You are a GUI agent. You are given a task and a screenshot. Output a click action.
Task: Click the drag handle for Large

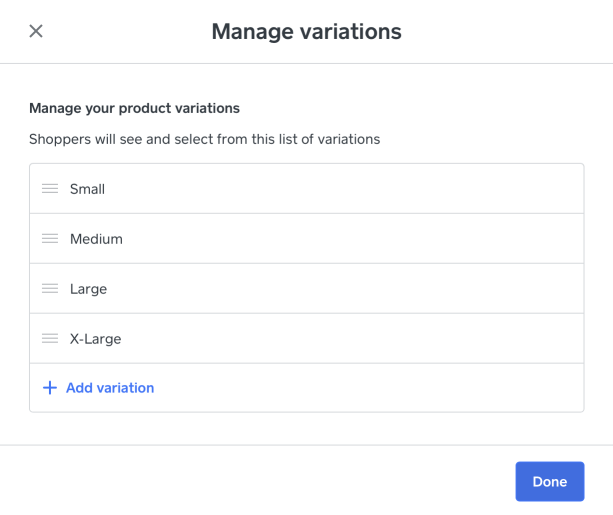click(50, 289)
